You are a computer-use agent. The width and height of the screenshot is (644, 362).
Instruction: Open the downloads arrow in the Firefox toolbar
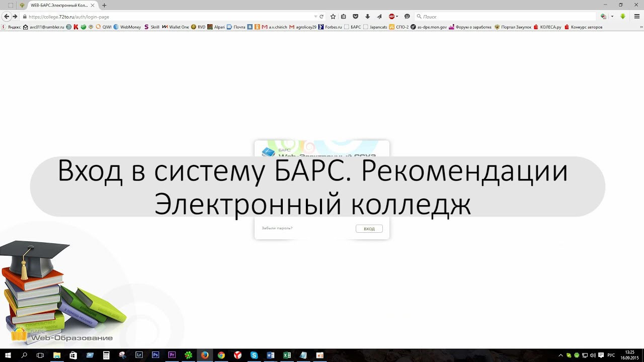pyautogui.click(x=367, y=17)
